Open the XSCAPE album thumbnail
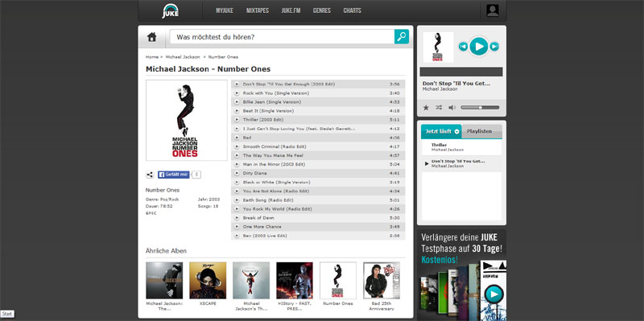Viewport: 644px width, 321px height. (x=208, y=280)
